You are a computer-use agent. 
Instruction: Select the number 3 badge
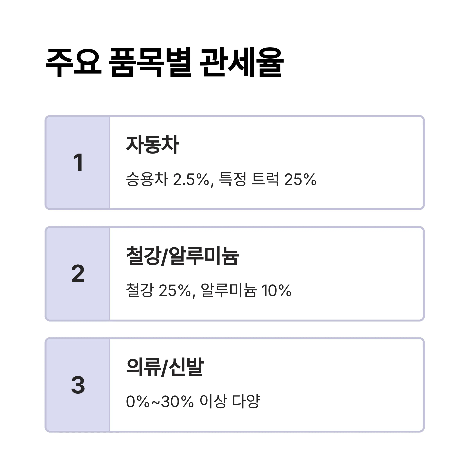[78, 385]
